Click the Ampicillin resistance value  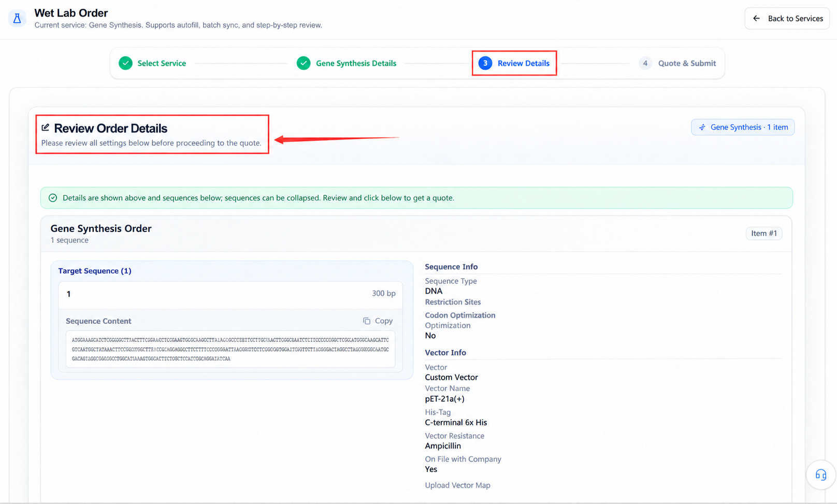click(x=443, y=445)
